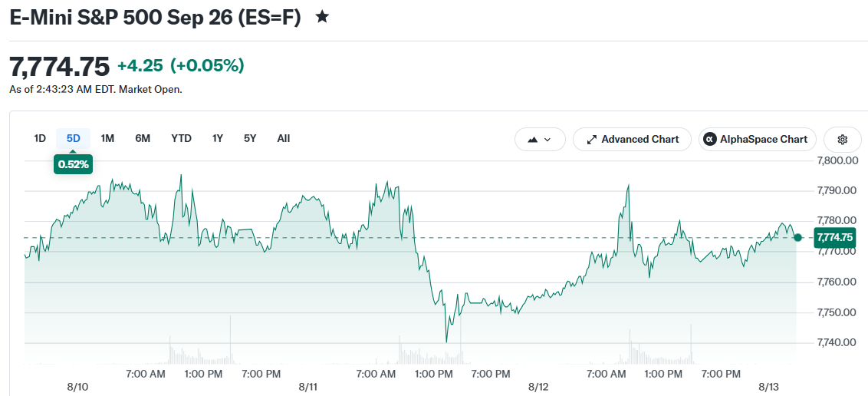Click the +4.25 price change value
The image size is (868, 396).
(140, 66)
